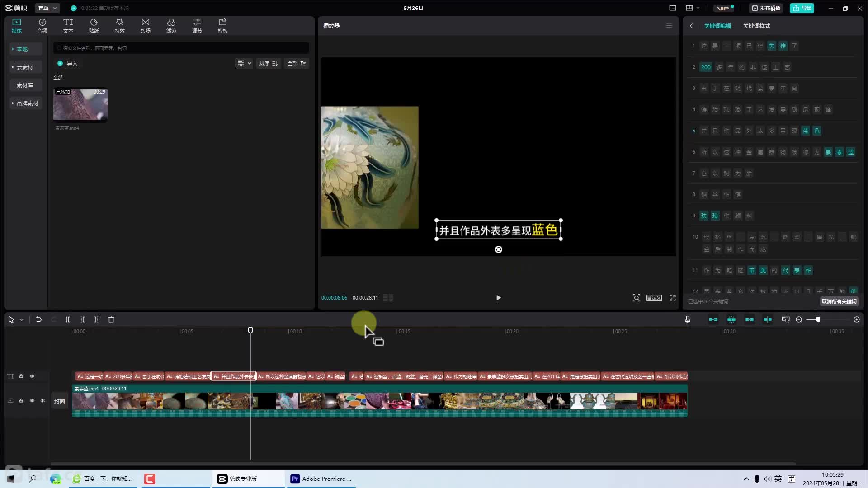Select the 景泰蓝.mp4 media thumbnail

pyautogui.click(x=80, y=104)
